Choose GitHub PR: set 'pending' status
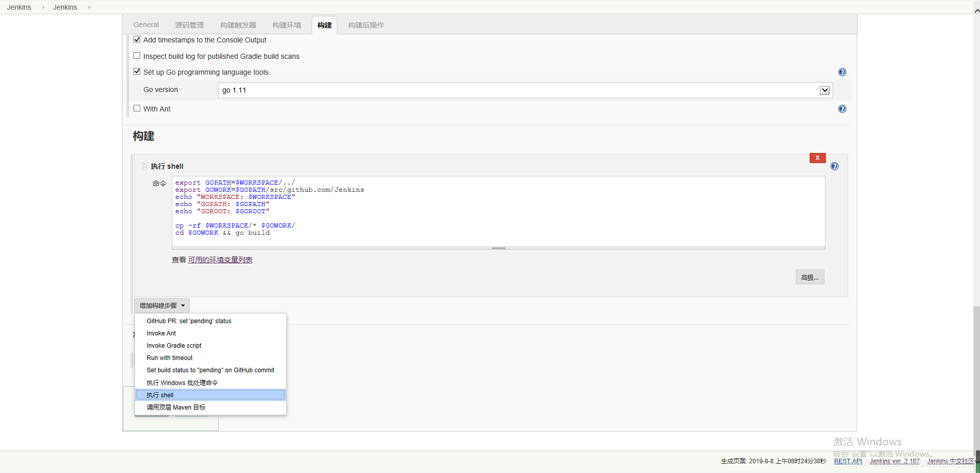980x473 pixels. 210,321
